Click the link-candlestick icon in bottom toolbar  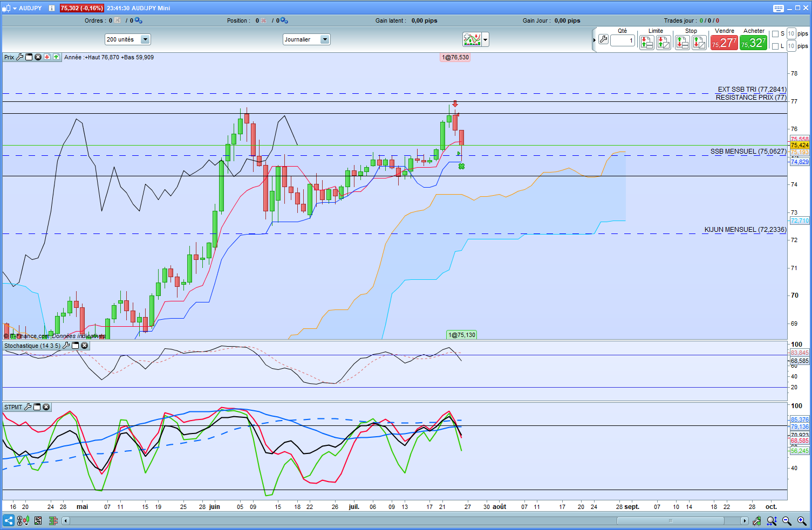click(x=23, y=521)
